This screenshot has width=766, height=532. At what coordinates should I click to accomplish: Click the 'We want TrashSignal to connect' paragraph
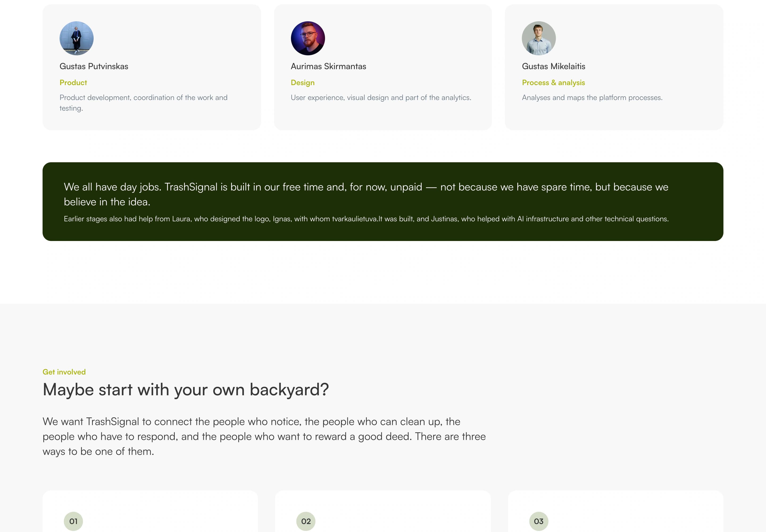coord(264,436)
